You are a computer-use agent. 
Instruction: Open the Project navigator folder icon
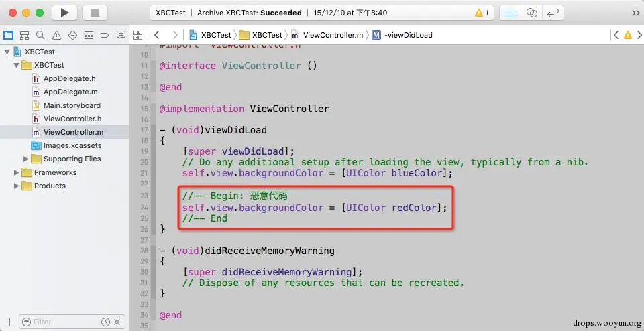pyautogui.click(x=8, y=35)
